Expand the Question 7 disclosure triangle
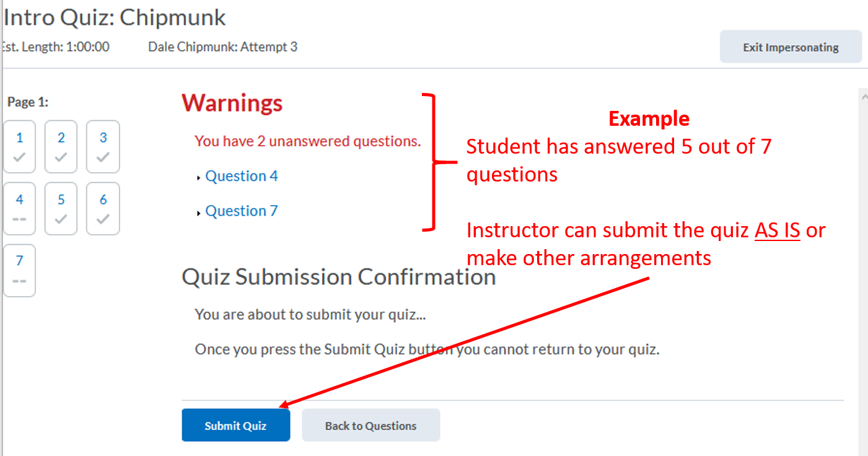This screenshot has width=868, height=456. [x=198, y=211]
